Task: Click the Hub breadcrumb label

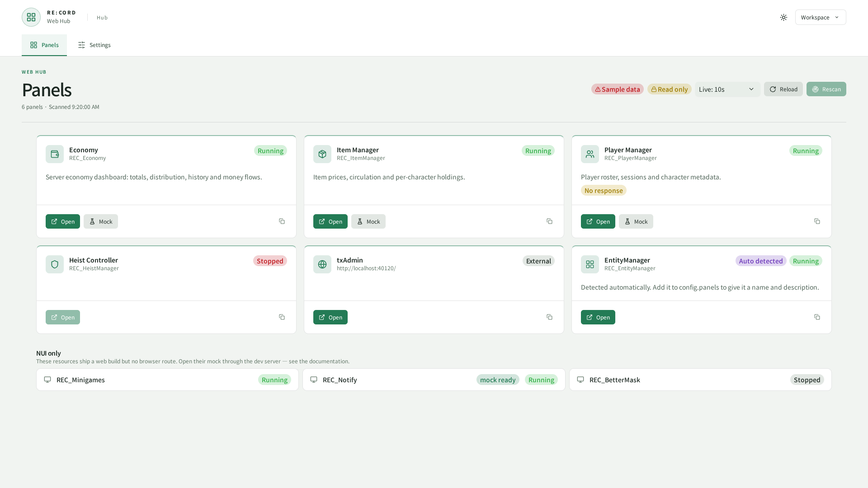Action: click(102, 18)
